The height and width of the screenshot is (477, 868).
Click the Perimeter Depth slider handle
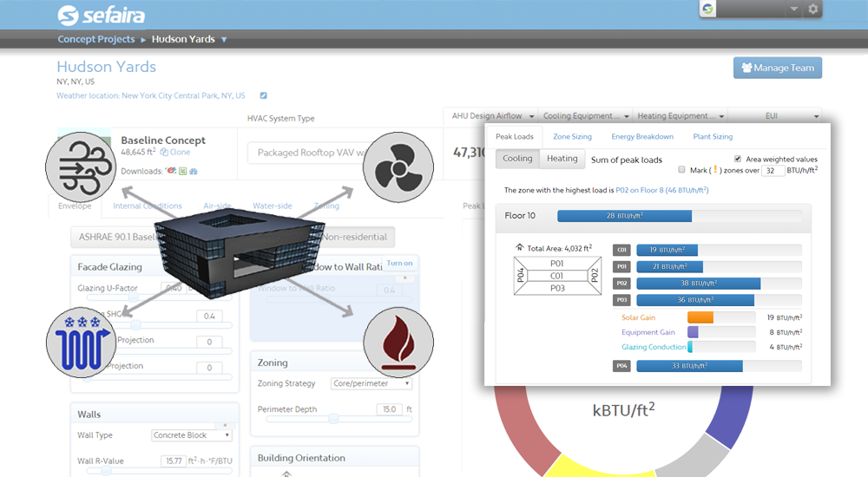333,419
